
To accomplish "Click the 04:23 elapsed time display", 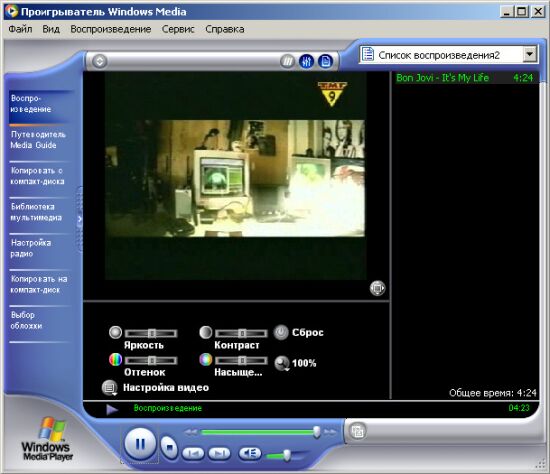I will [x=519, y=408].
